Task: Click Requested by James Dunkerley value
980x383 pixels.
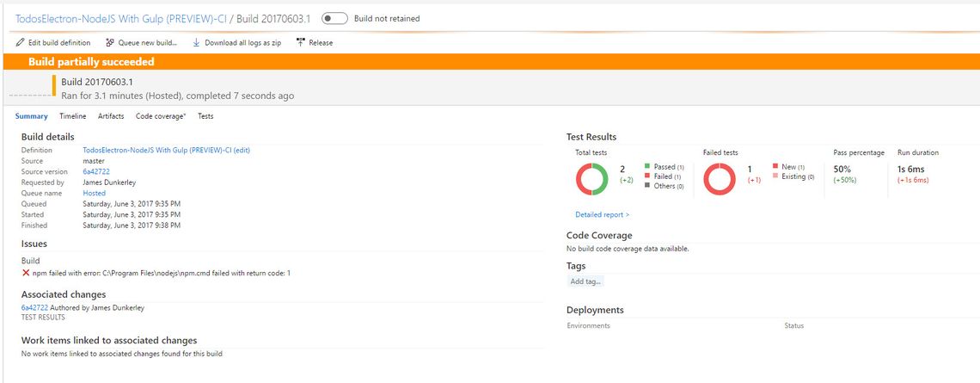Action: point(108,182)
